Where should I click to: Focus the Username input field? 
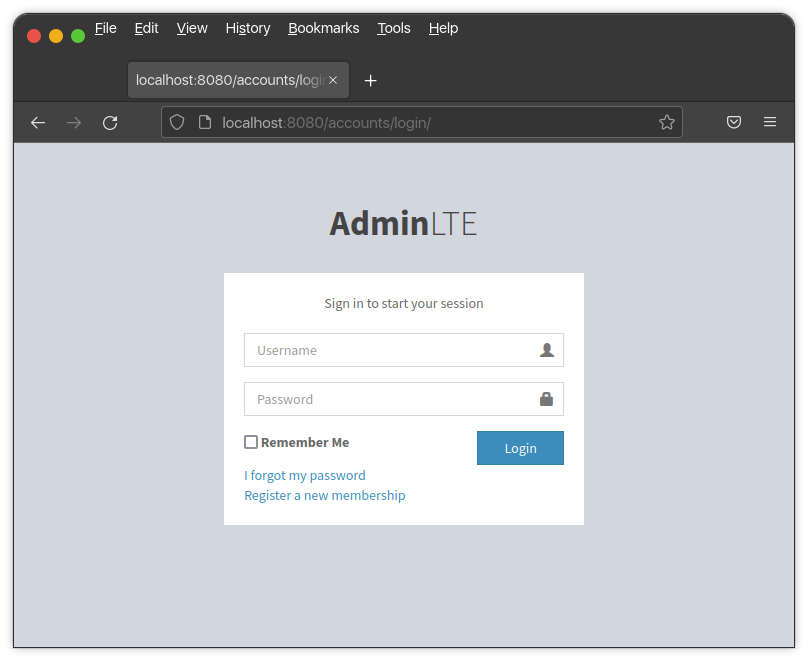403,350
